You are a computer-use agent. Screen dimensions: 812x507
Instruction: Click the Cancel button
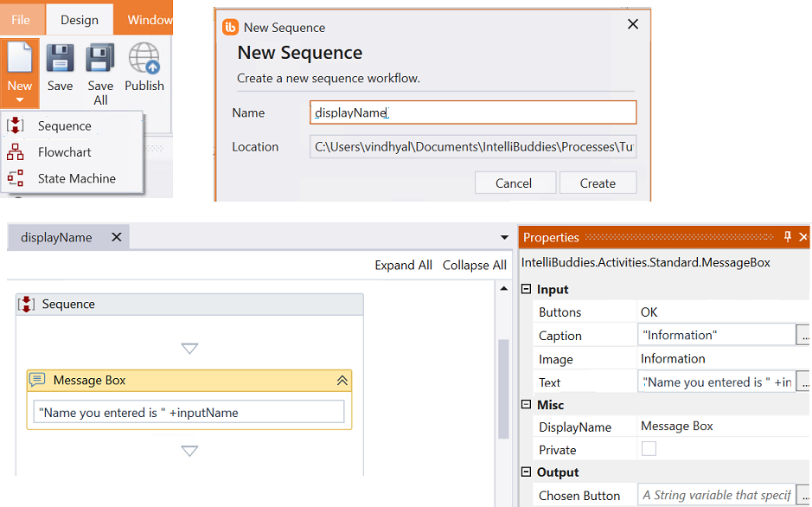[x=515, y=183]
